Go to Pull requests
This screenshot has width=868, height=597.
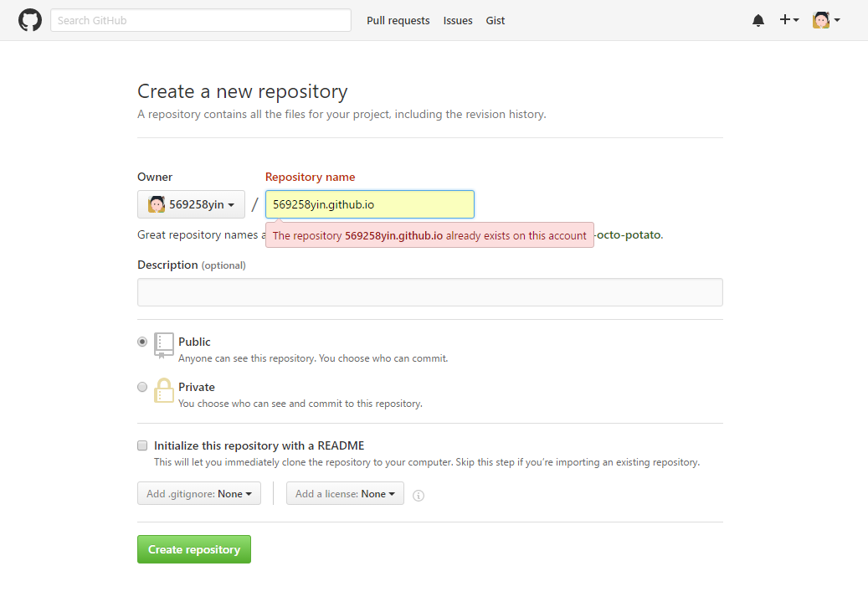click(398, 20)
